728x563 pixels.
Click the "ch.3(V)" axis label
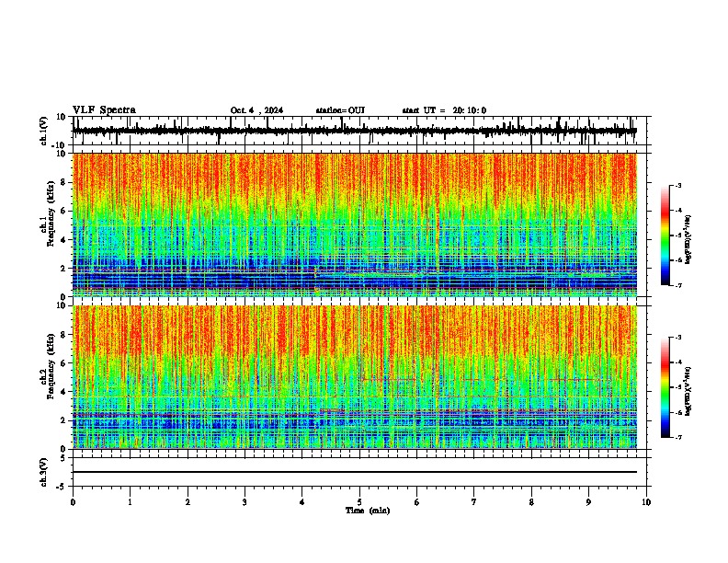(x=44, y=472)
